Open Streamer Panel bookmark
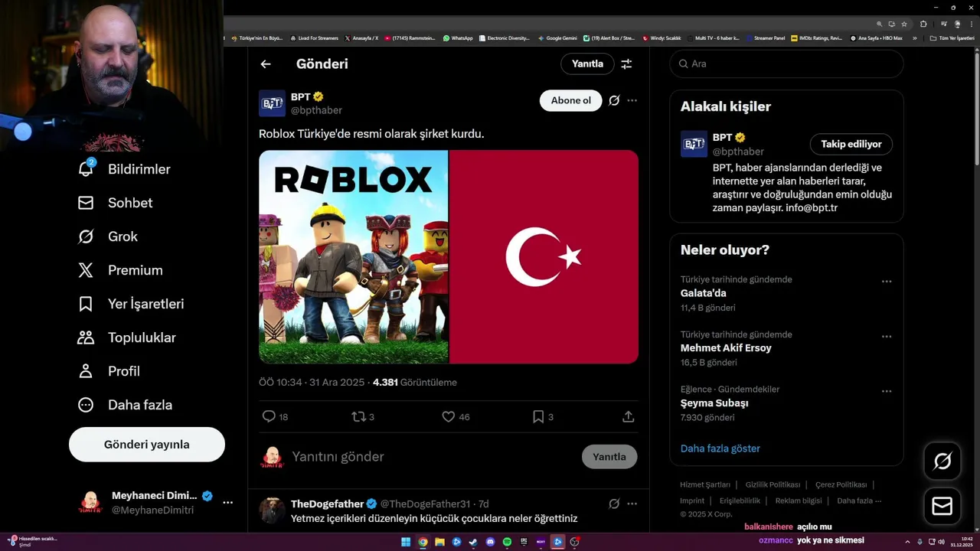980x551 pixels. point(765,37)
